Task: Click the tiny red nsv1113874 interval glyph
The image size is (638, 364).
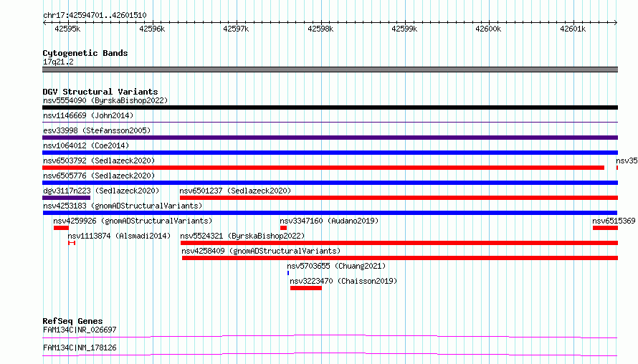Action: 72,243
